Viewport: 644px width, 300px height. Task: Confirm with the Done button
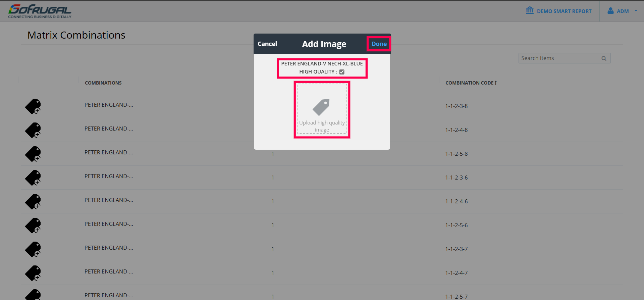click(379, 44)
